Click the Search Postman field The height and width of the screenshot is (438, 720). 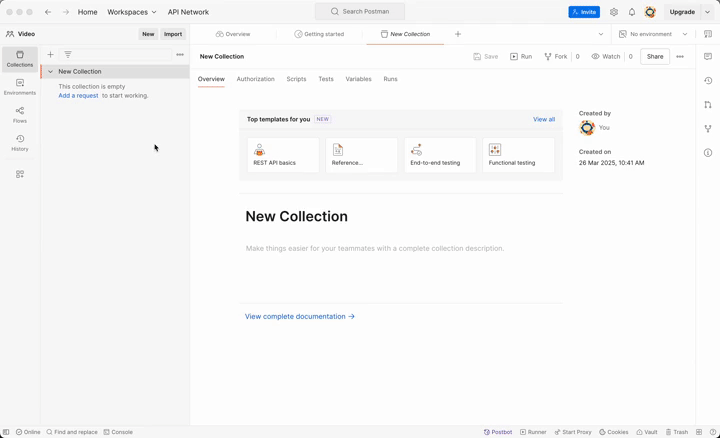tap(362, 12)
